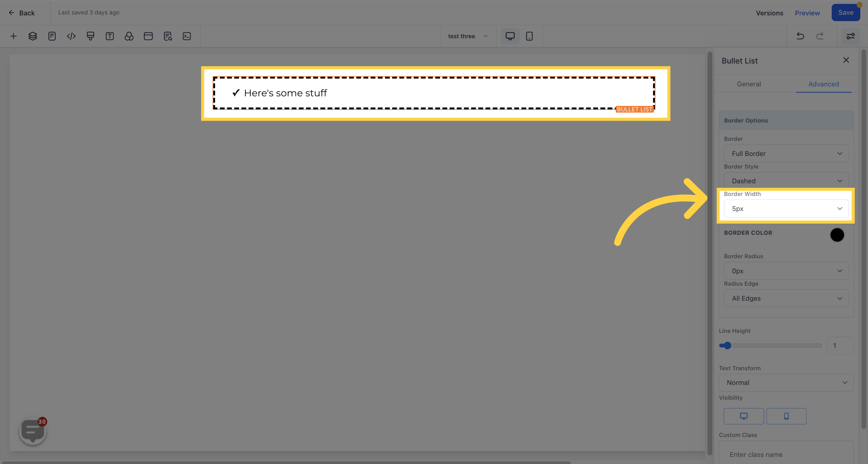Screen dimensions: 868x464
Task: Drag the Line Height slider
Action: tap(727, 345)
